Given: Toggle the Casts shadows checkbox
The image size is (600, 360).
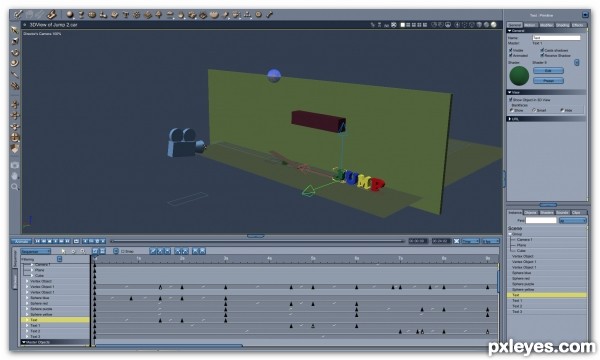Looking at the screenshot, I should coord(542,50).
